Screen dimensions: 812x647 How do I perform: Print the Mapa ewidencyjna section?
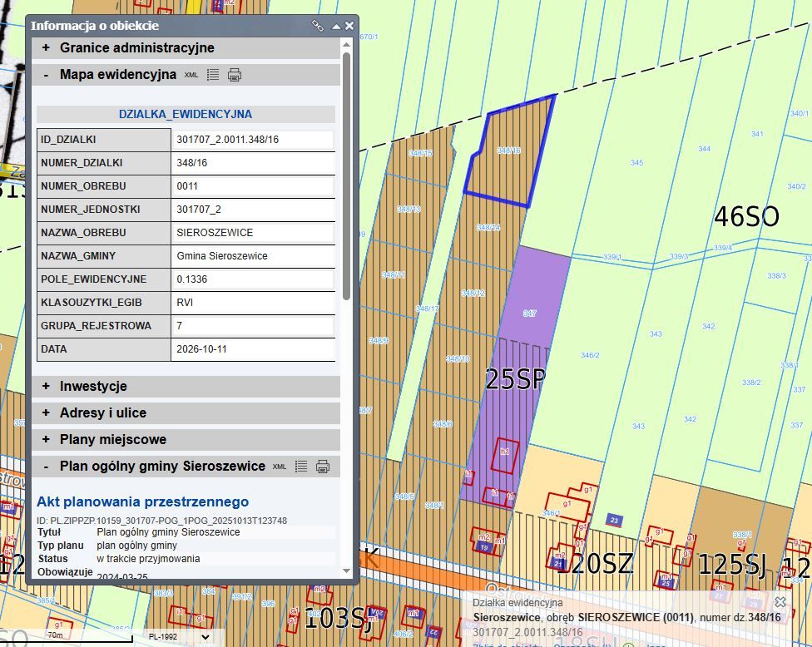click(x=235, y=75)
